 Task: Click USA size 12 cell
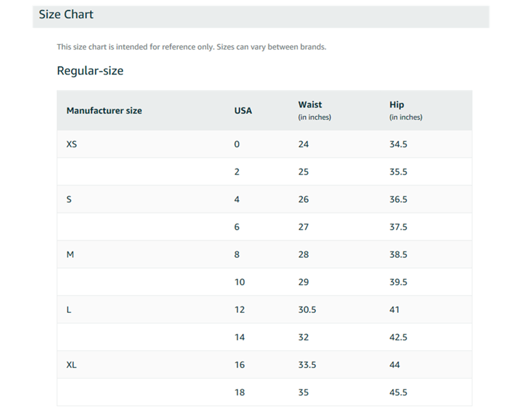(x=239, y=310)
